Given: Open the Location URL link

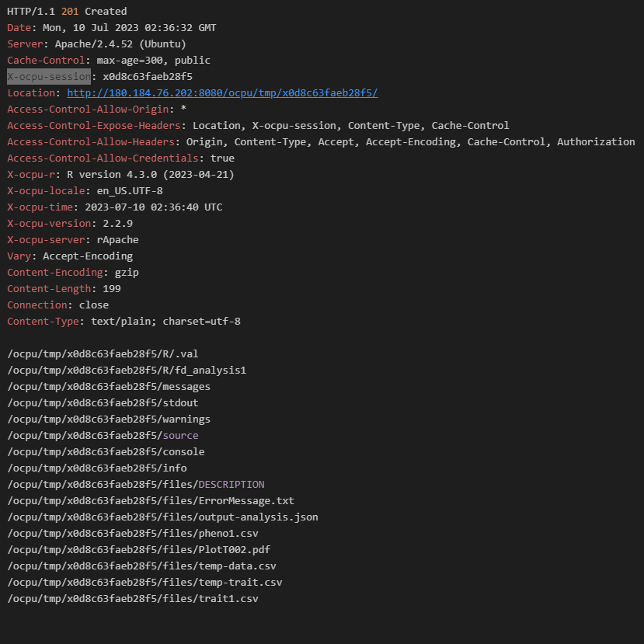Looking at the screenshot, I should pos(222,93).
